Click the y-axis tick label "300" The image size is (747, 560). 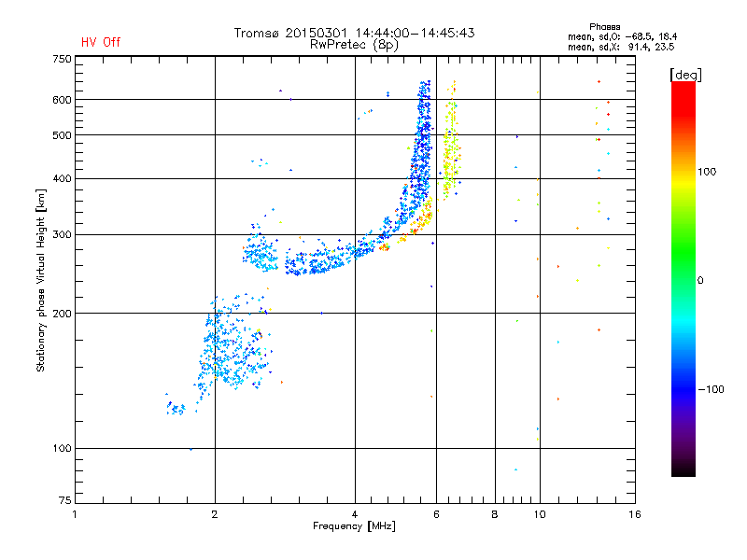(x=62, y=234)
